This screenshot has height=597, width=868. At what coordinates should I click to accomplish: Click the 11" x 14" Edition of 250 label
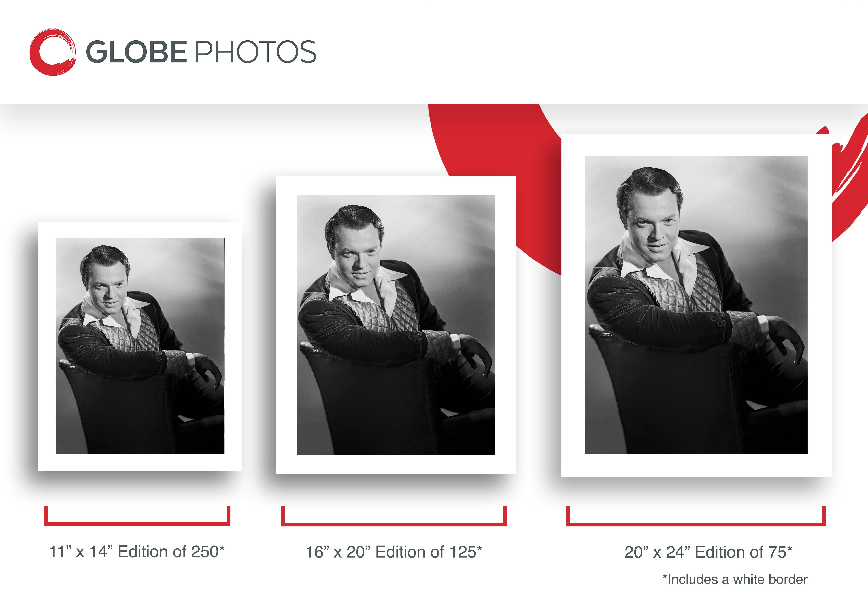(x=137, y=552)
